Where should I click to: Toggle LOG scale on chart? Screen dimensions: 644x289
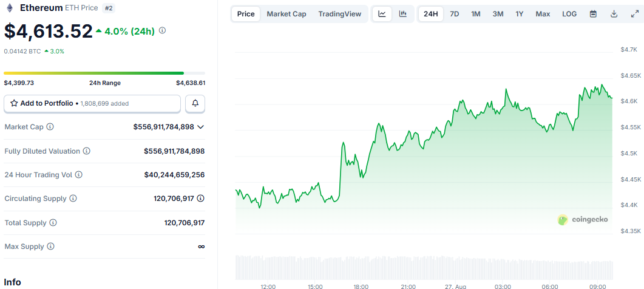pyautogui.click(x=569, y=14)
